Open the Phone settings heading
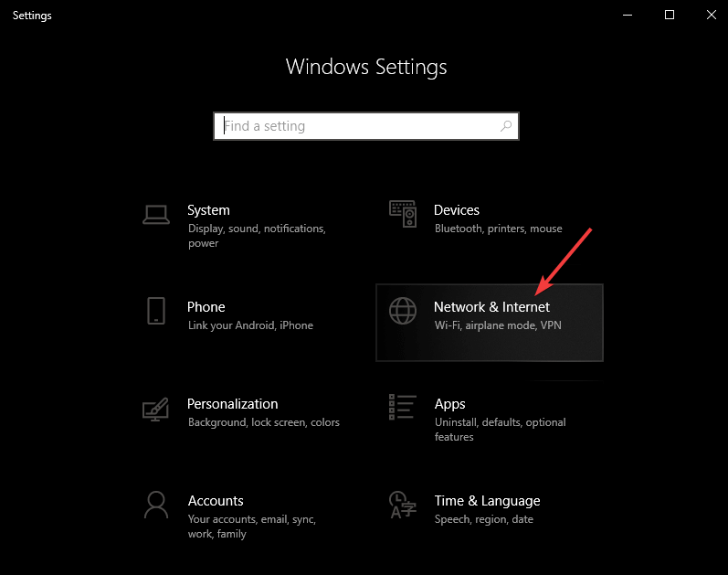728x575 pixels. (x=206, y=307)
